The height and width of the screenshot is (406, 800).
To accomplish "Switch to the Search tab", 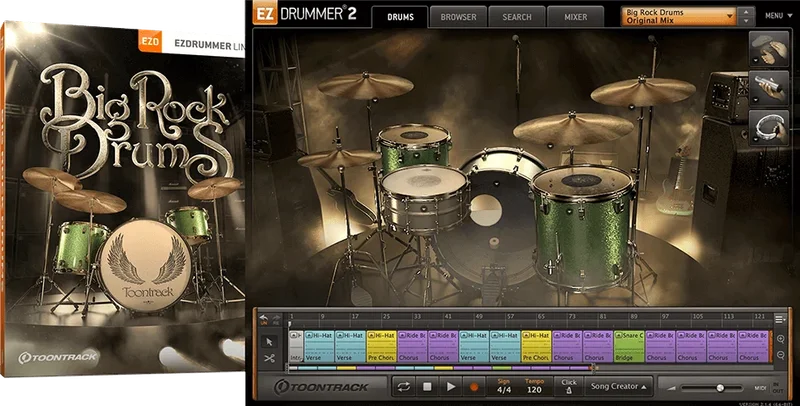I will 517,17.
